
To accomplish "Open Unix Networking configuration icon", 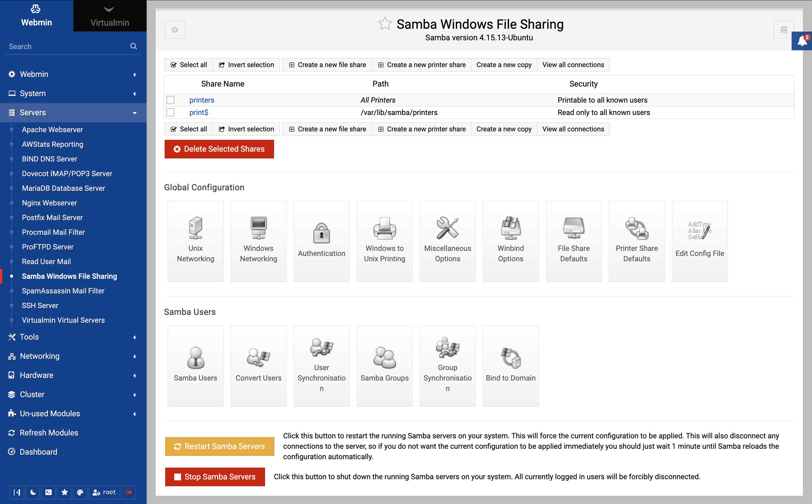I will tap(195, 241).
